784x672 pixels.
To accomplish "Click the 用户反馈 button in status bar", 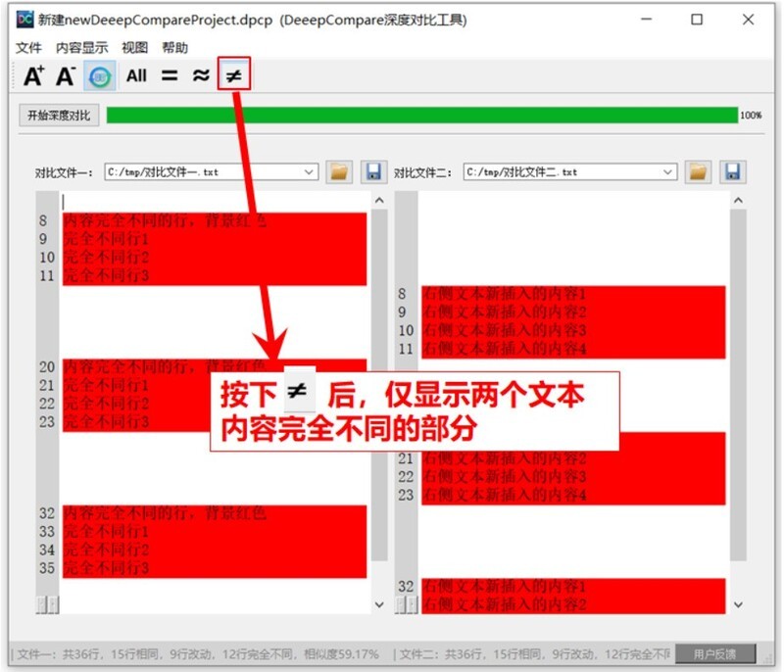I will tap(715, 654).
